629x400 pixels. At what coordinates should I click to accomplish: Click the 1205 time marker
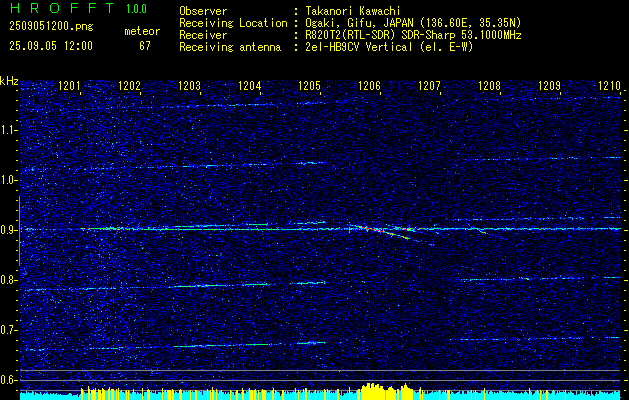(x=310, y=85)
